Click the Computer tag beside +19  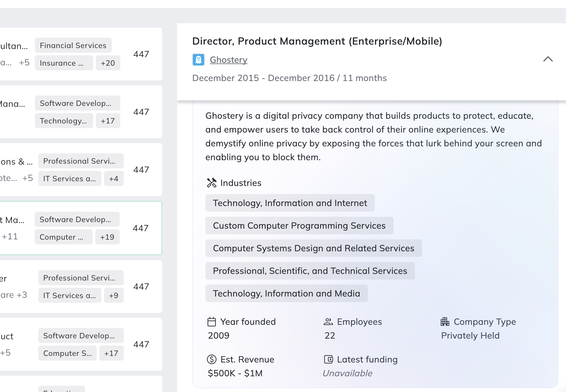point(63,237)
